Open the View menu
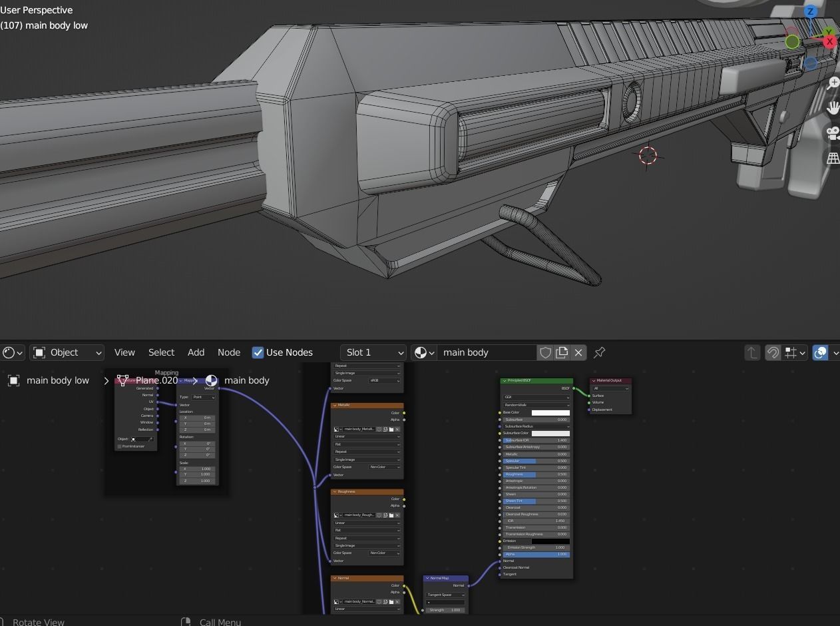Screen dimensions: 840x626 (x=124, y=352)
